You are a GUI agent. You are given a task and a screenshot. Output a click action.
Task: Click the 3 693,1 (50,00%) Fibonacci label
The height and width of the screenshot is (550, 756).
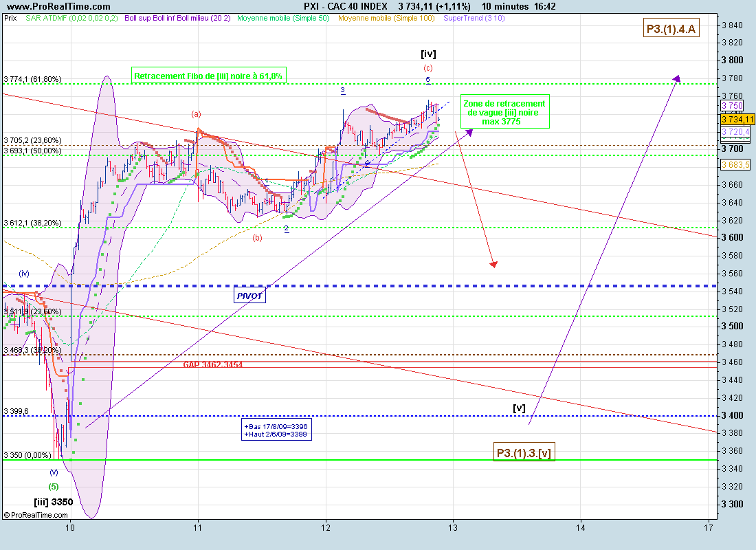[x=33, y=151]
